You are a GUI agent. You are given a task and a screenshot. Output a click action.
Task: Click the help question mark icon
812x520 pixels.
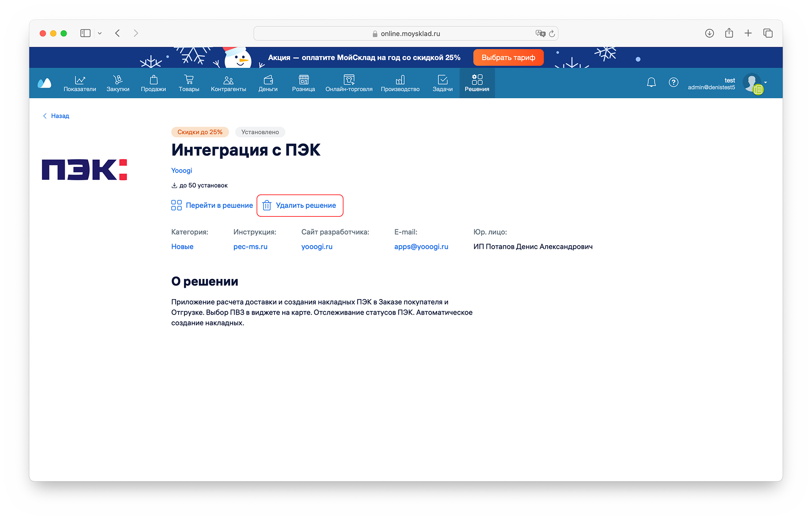(x=673, y=82)
